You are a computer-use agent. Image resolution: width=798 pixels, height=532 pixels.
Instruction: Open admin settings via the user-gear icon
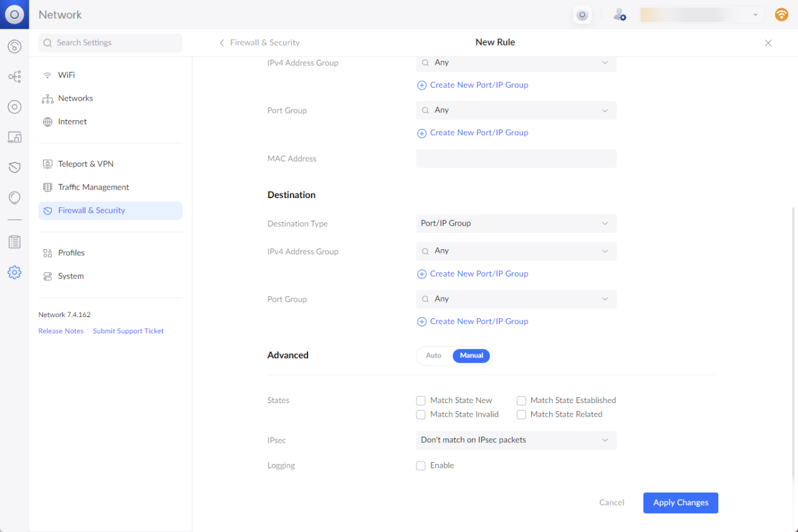pyautogui.click(x=620, y=14)
